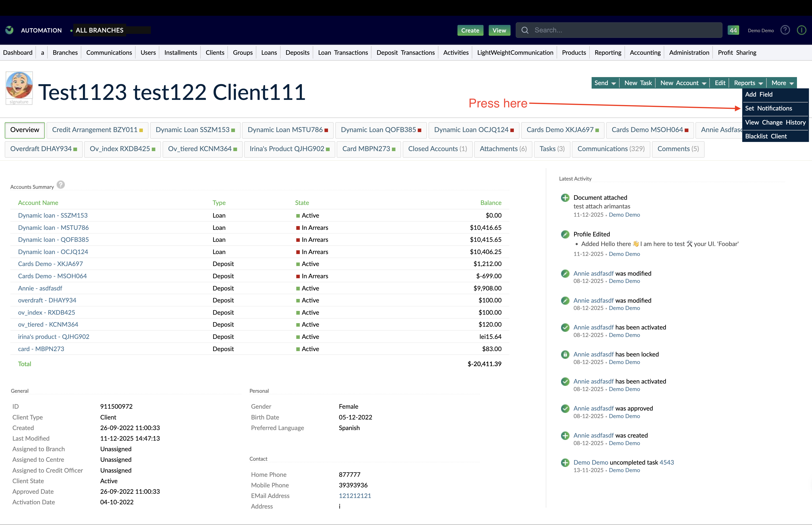
Task: Click the pencil icon beside Profile Edited activity
Action: (565, 234)
